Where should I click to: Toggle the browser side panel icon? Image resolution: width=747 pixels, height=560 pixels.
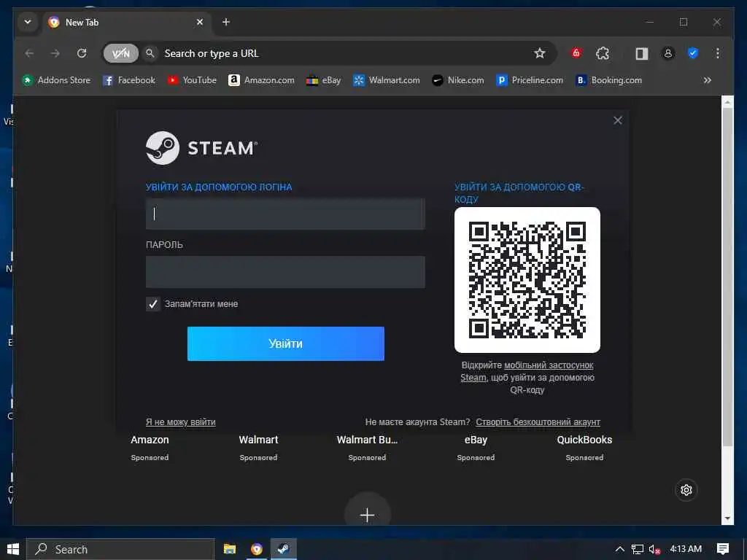642,53
